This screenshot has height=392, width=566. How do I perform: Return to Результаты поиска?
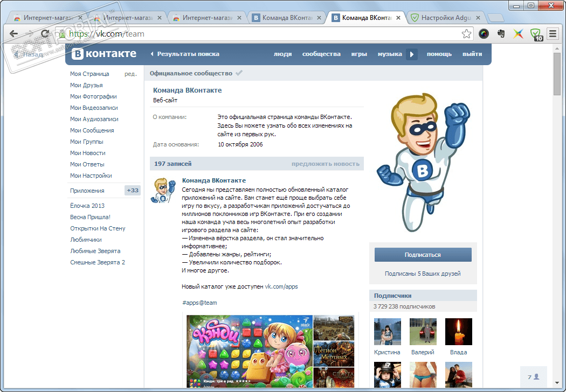tap(185, 54)
